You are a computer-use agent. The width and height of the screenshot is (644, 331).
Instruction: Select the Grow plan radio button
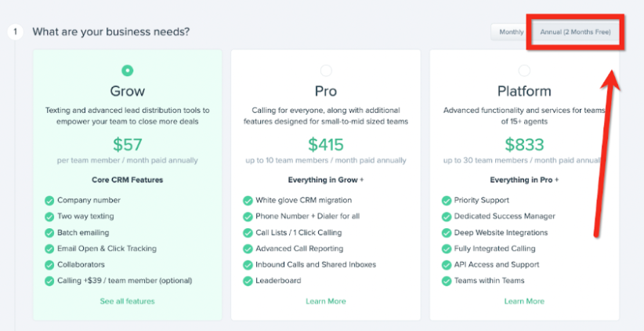tap(128, 71)
